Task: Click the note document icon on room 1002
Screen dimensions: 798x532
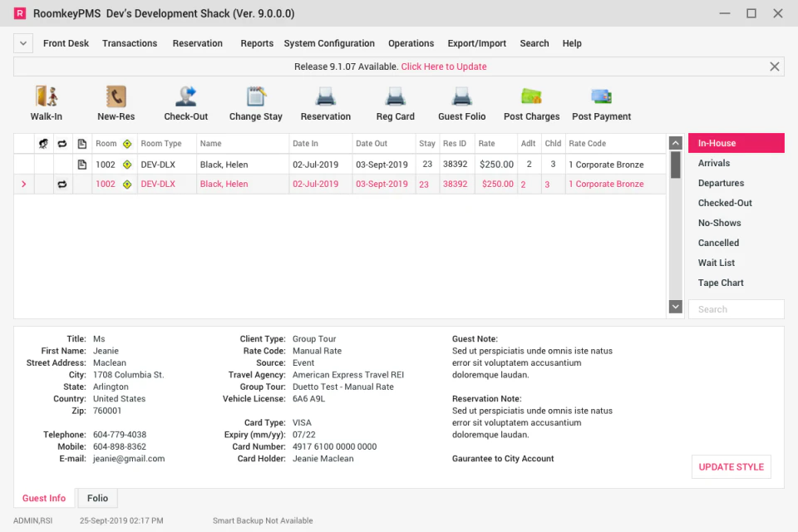Action: 81,164
